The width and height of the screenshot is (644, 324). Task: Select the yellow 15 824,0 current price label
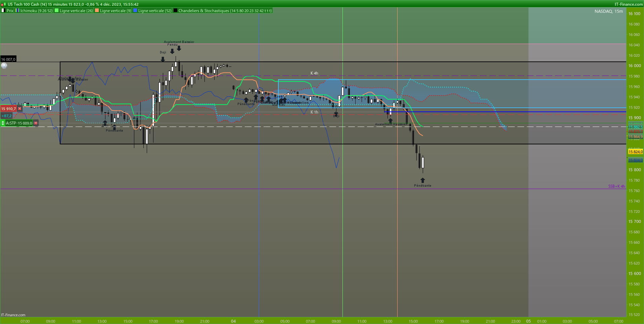point(635,152)
